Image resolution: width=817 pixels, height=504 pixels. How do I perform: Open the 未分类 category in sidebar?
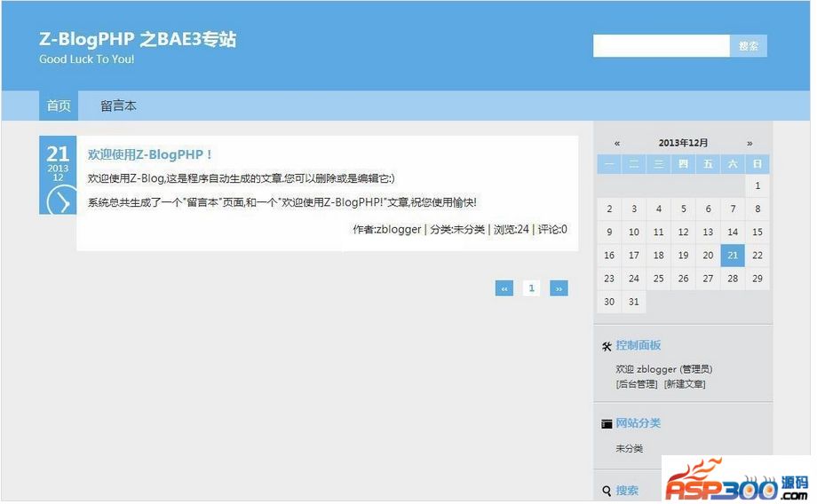tap(630, 449)
